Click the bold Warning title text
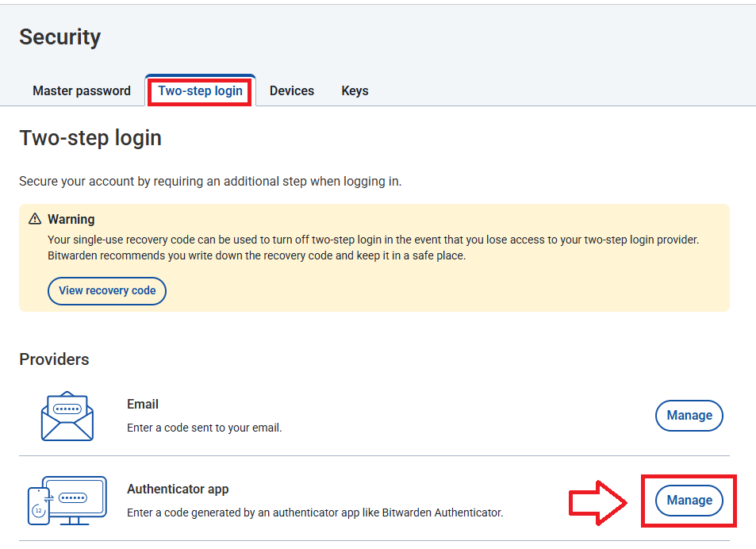This screenshot has width=756, height=549. 71,219
